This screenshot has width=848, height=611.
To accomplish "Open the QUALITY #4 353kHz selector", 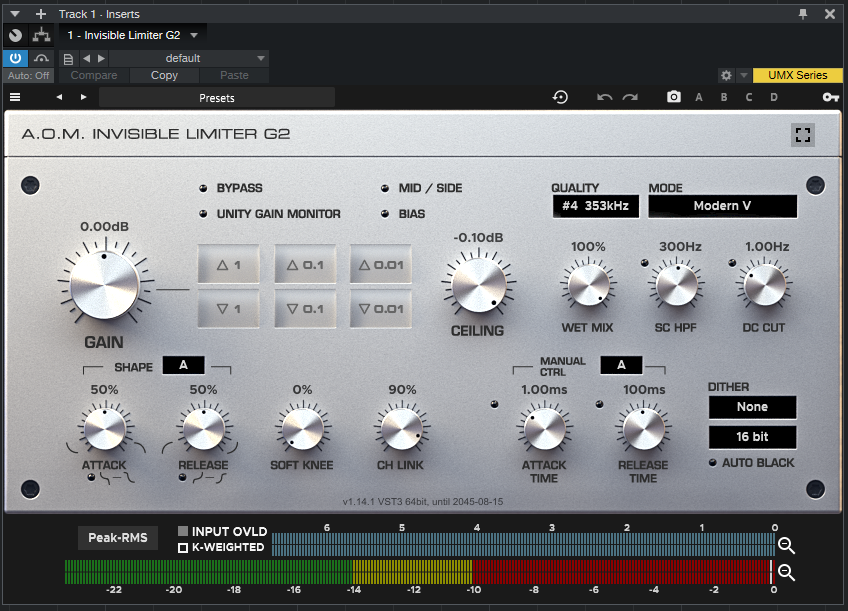I will (595, 206).
